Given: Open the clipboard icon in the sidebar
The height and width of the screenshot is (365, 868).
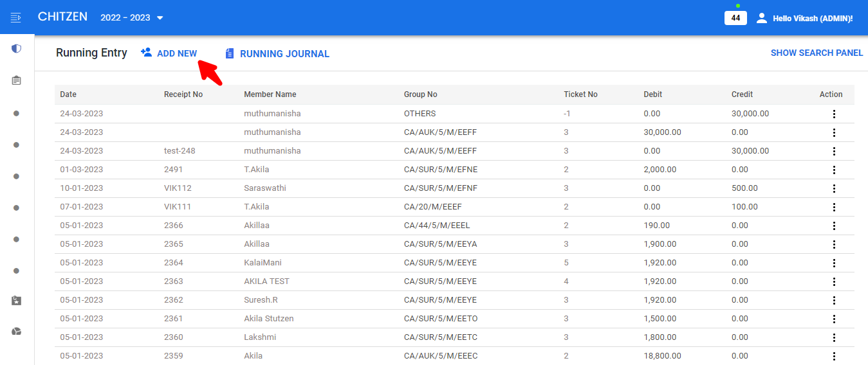Looking at the screenshot, I should (x=17, y=80).
